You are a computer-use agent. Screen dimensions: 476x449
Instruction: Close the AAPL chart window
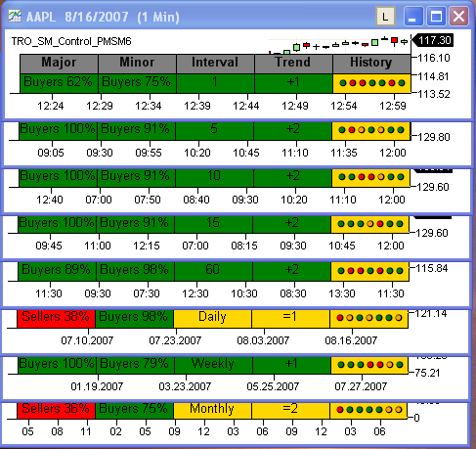coord(458,17)
